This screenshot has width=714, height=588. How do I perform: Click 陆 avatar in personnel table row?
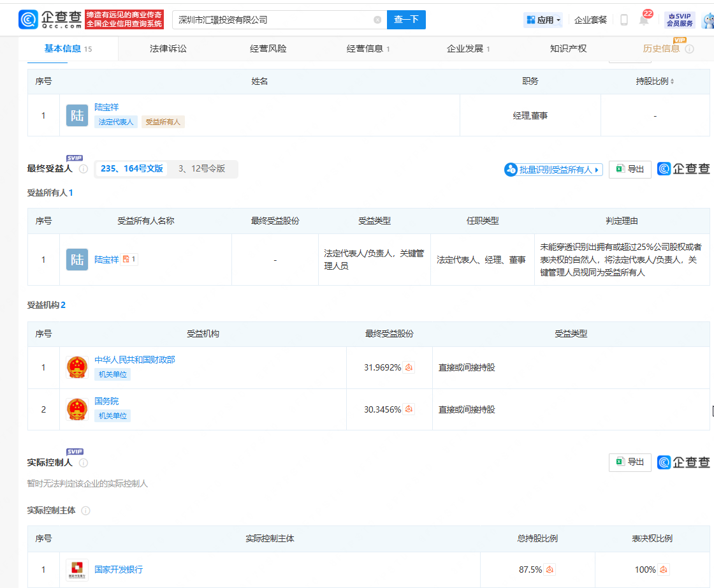click(77, 115)
